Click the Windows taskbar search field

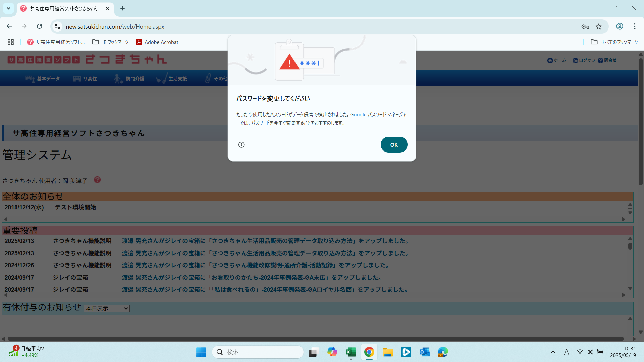tap(258, 352)
